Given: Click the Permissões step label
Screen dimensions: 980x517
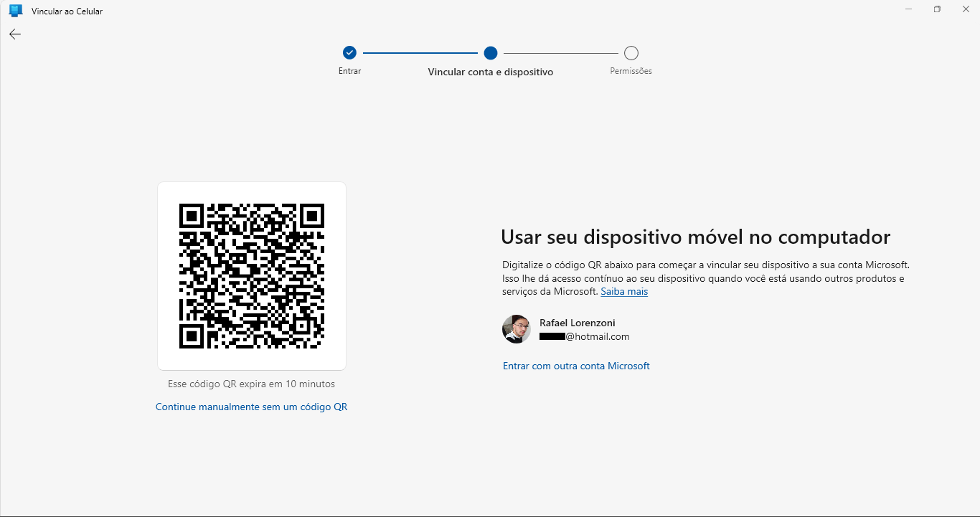Looking at the screenshot, I should click(631, 71).
